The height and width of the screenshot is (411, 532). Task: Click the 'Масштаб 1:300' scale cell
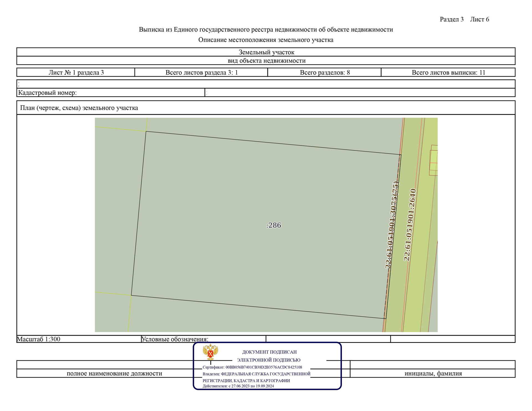coord(39,339)
